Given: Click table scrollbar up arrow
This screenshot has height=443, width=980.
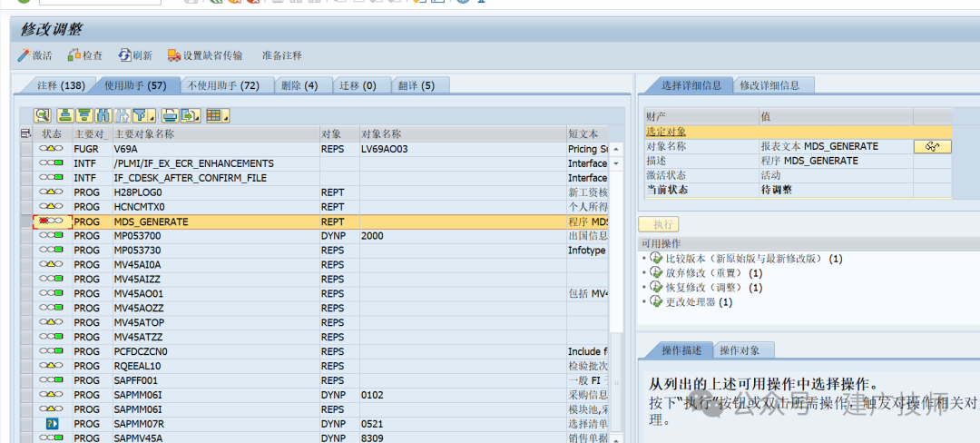Looking at the screenshot, I should pos(616,149).
